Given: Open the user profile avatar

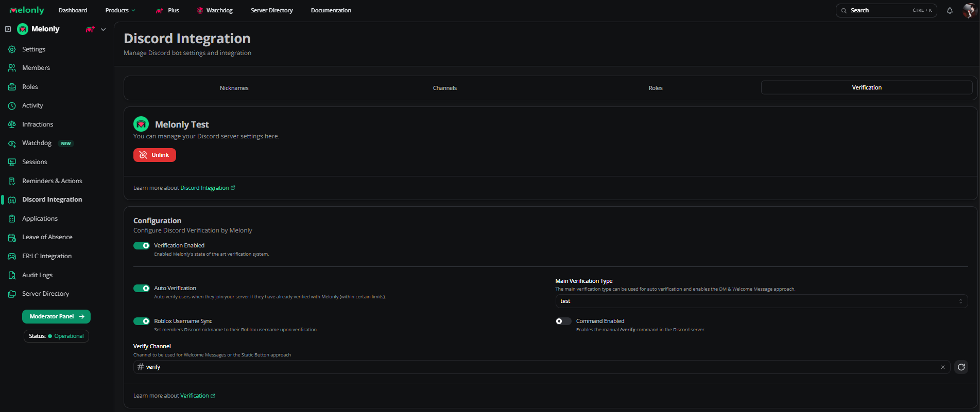Looking at the screenshot, I should 969,10.
